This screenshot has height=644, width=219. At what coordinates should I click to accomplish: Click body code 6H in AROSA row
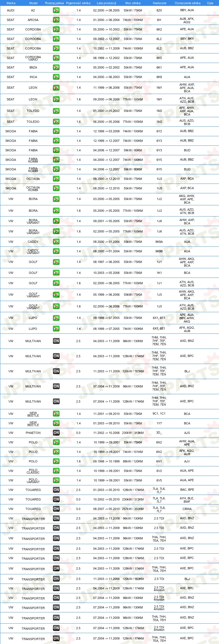pos(159,20)
